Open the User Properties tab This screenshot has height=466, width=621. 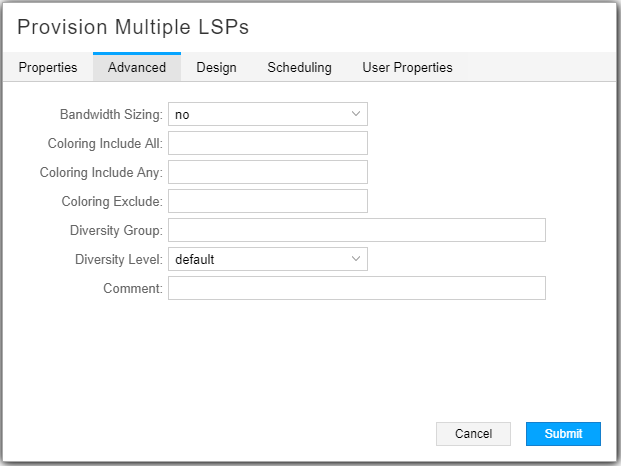(x=407, y=67)
